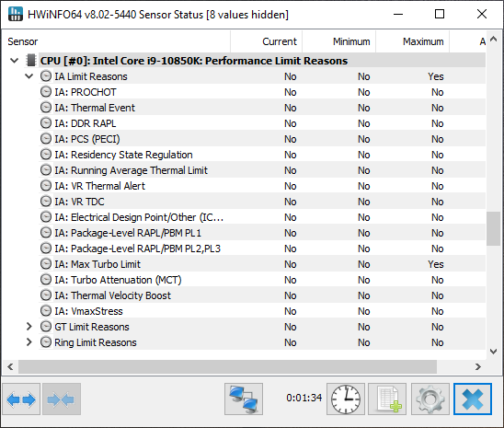Click the HWiNFO64 app icon in title bar
This screenshot has height=428, width=504.
click(15, 14)
